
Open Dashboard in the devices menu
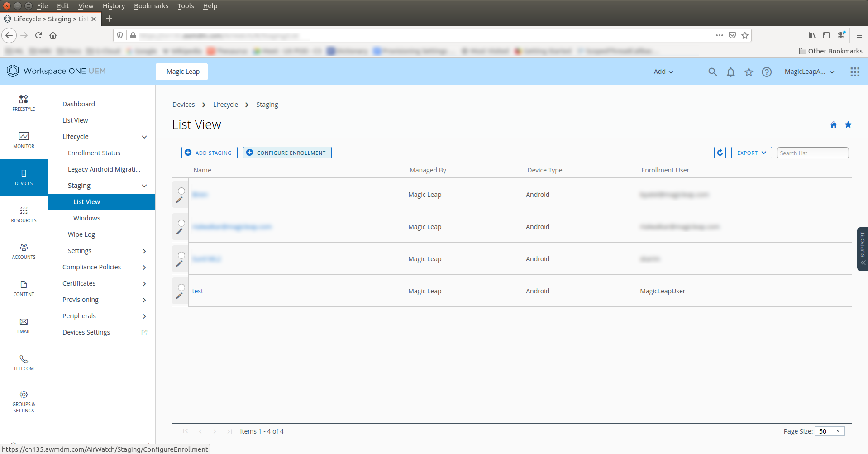tap(79, 104)
